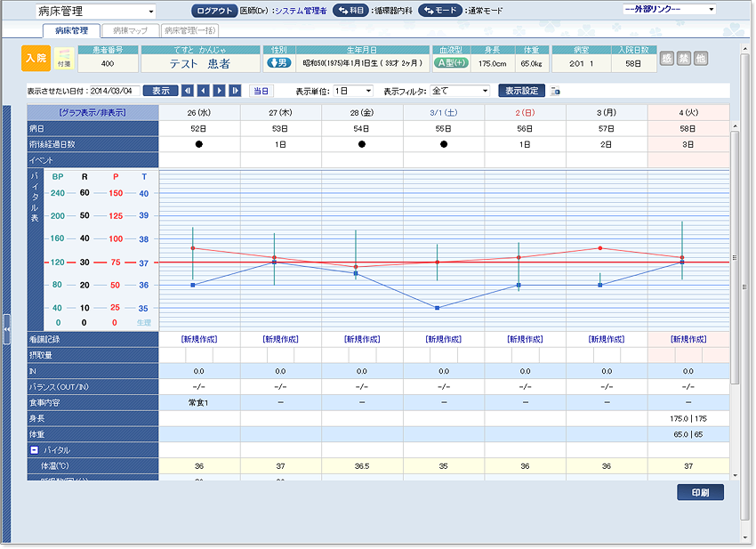Click システム管理者 user link

point(301,11)
